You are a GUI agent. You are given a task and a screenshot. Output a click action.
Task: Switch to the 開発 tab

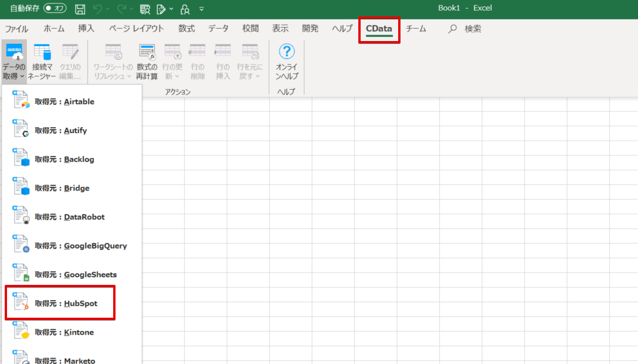tap(310, 29)
